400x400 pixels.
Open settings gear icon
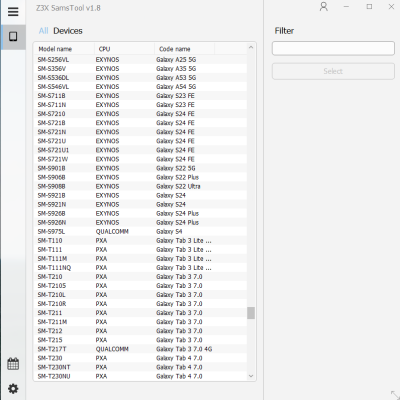pos(13,388)
